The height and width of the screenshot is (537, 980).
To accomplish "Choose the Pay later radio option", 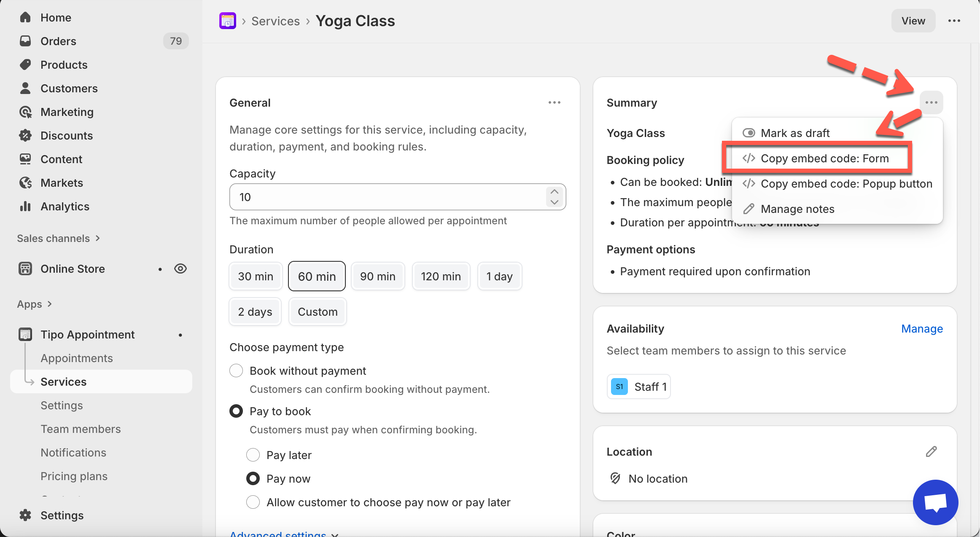I will tap(253, 455).
